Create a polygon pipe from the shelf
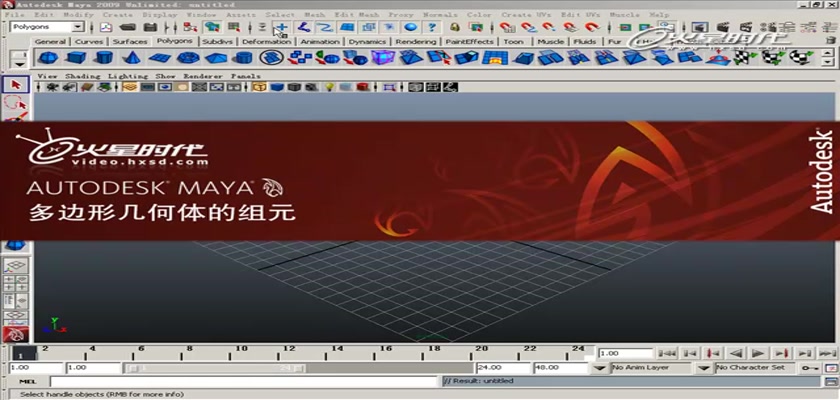The height and width of the screenshot is (400, 840). pyautogui.click(x=244, y=57)
